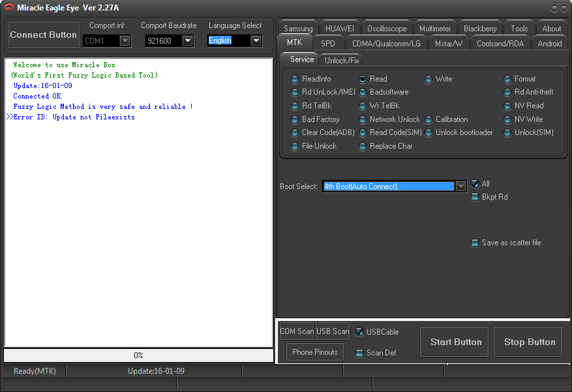Open the Tools tab
Viewport: 572px width, 392px height.
pyautogui.click(x=519, y=29)
